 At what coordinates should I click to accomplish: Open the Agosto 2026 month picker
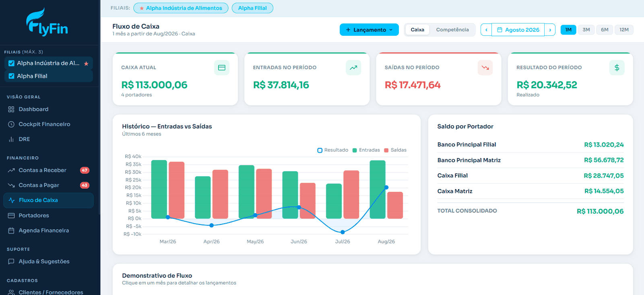click(518, 30)
